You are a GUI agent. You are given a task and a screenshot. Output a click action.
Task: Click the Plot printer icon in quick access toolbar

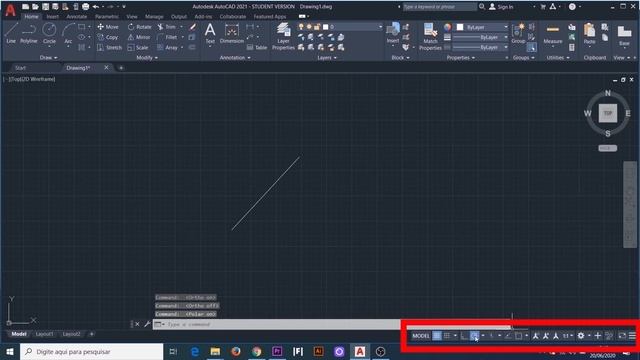point(85,7)
